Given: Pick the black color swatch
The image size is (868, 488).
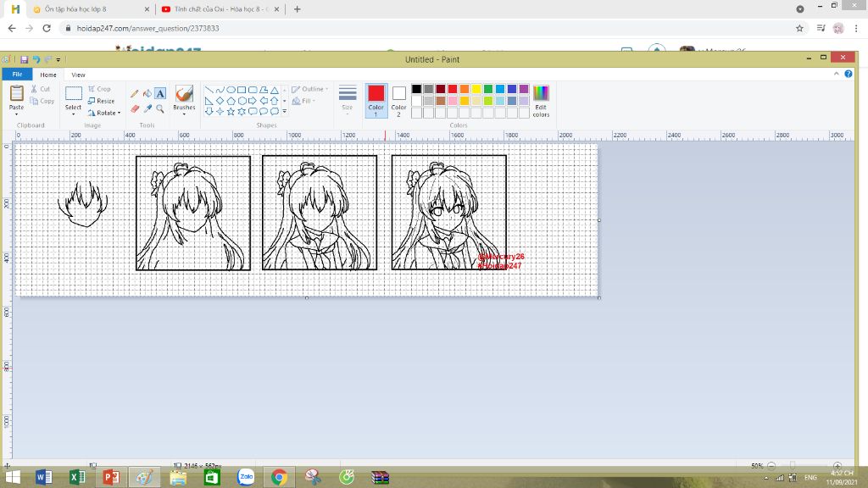Looking at the screenshot, I should tap(417, 89).
